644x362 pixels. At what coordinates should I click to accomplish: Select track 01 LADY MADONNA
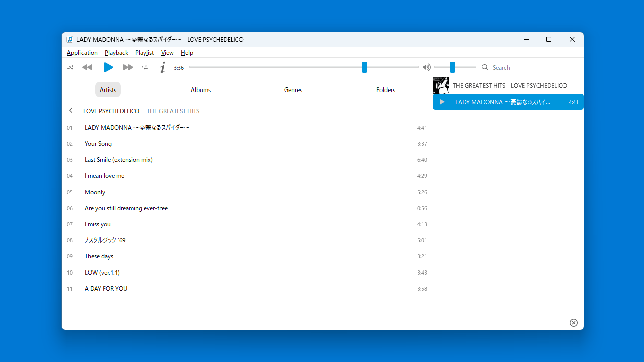(247, 128)
